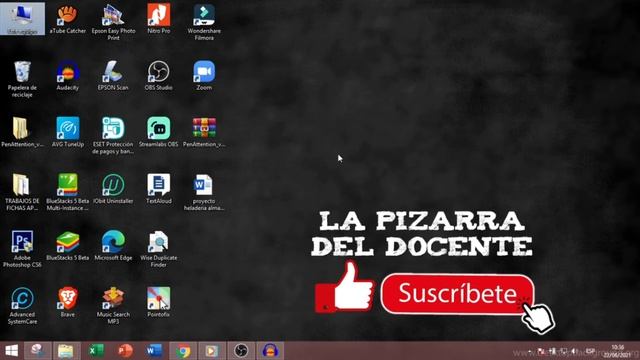Open the BlueStacks 5 Beta shortcut
Viewport: 640px width, 360px height.
pos(68,246)
